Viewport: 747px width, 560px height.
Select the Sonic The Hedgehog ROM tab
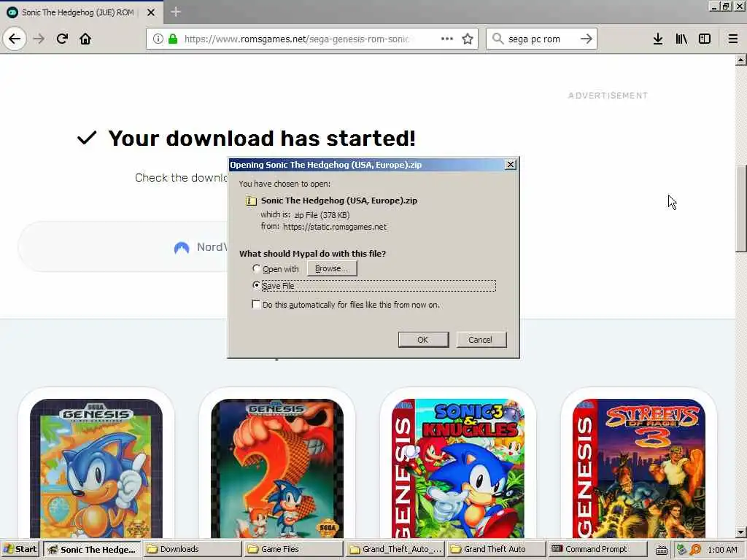pos(77,12)
